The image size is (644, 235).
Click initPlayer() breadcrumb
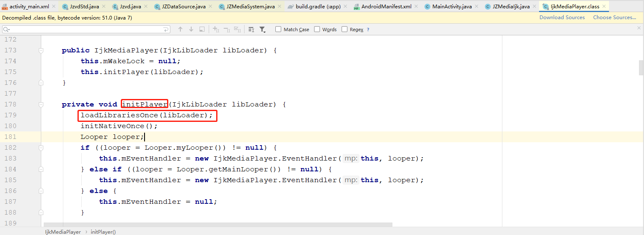coord(103,232)
